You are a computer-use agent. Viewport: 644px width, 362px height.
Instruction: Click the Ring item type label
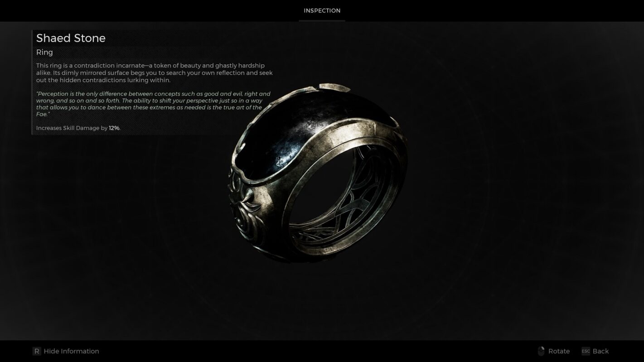click(44, 53)
